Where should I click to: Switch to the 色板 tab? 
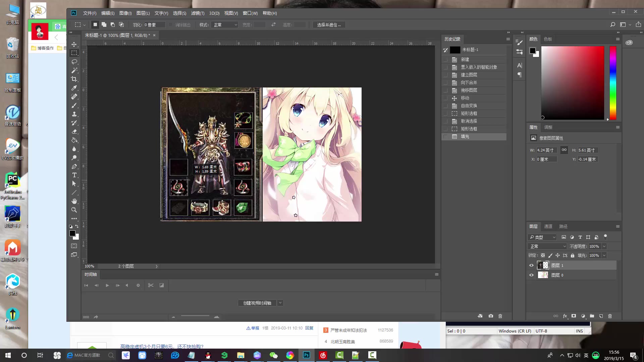tap(548, 39)
